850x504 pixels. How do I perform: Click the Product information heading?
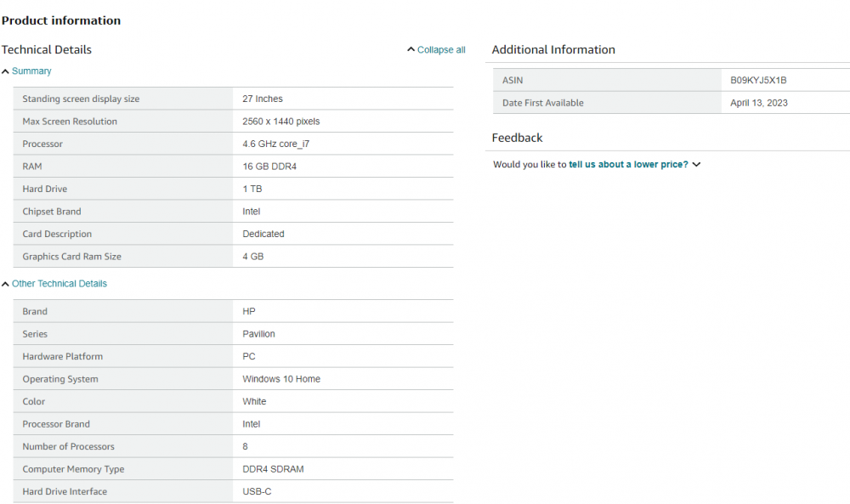[61, 20]
